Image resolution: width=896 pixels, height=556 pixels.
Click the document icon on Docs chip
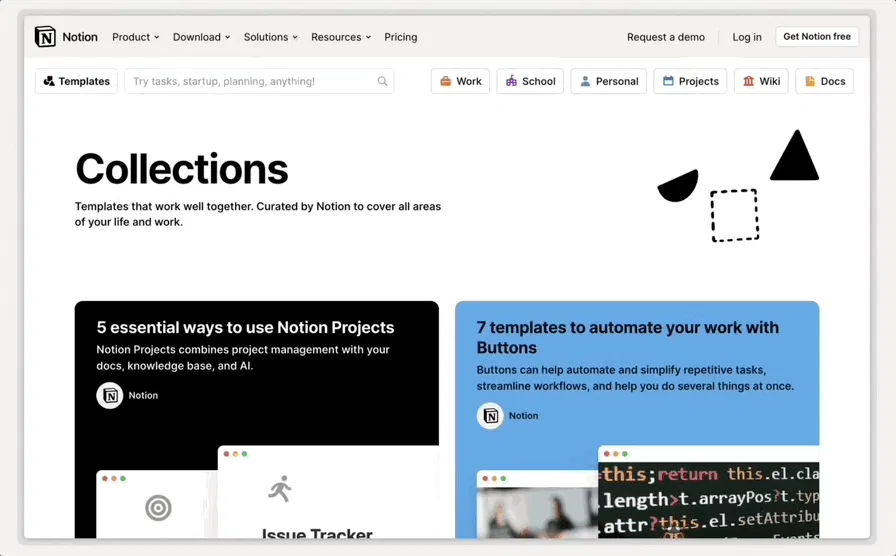click(810, 81)
